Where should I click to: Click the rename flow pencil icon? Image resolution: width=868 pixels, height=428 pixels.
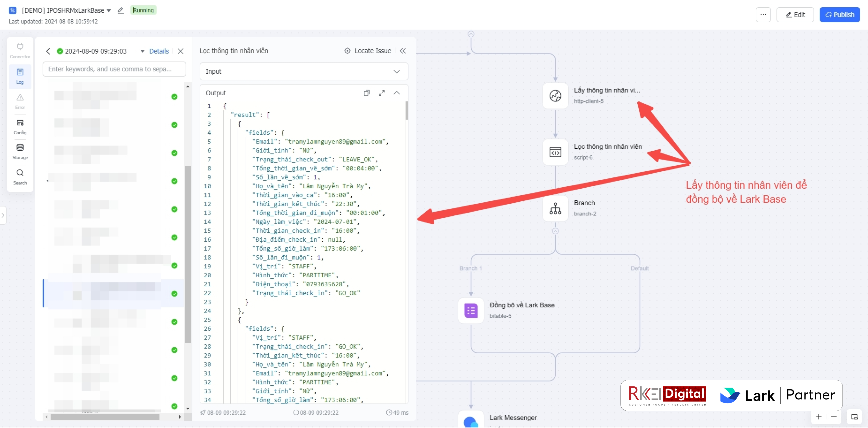[x=120, y=10]
